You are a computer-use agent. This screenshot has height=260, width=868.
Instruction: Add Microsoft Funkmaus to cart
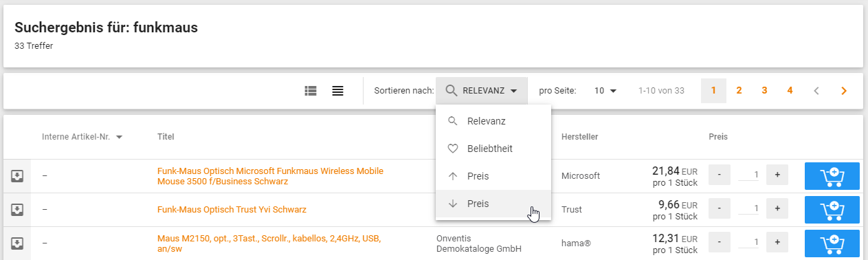832,176
